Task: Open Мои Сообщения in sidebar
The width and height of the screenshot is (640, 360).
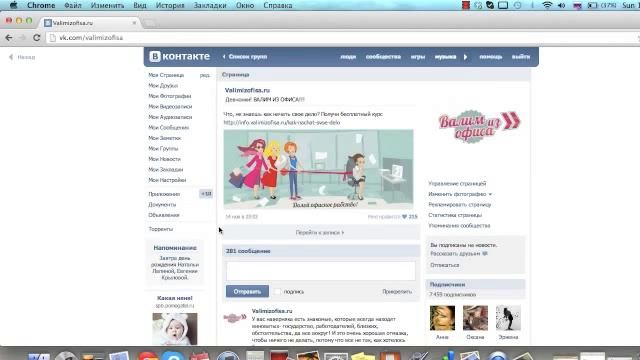Action: point(169,128)
